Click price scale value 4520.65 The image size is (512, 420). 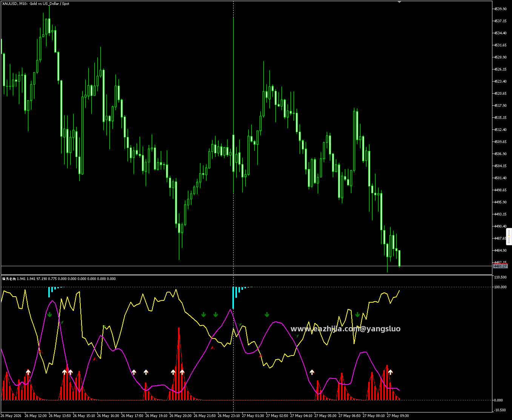coord(500,93)
